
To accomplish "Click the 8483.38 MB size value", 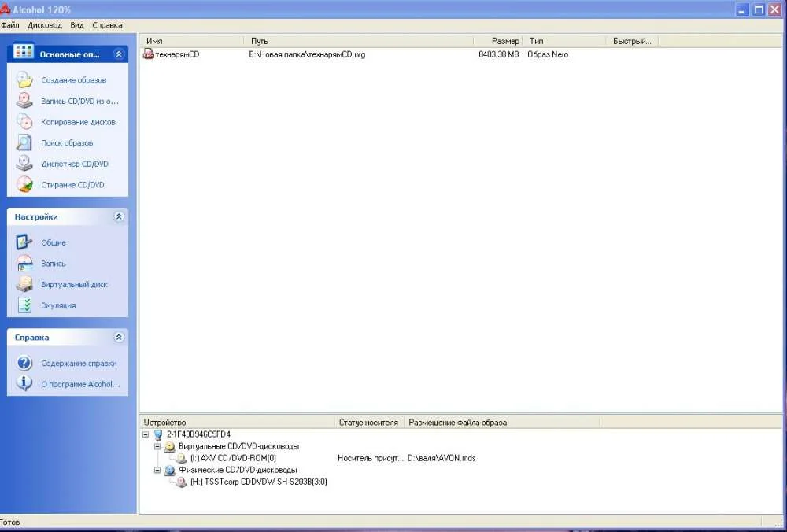I will tap(499, 55).
